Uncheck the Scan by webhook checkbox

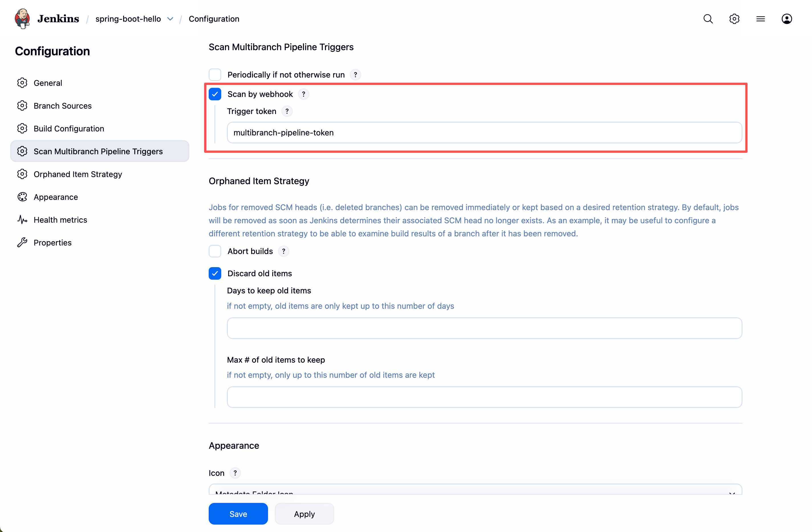215,94
